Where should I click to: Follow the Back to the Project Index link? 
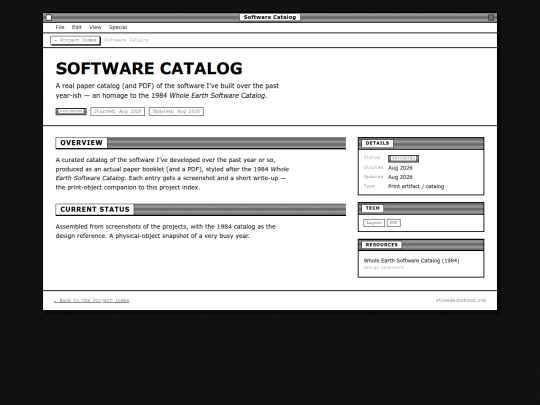coord(91,300)
